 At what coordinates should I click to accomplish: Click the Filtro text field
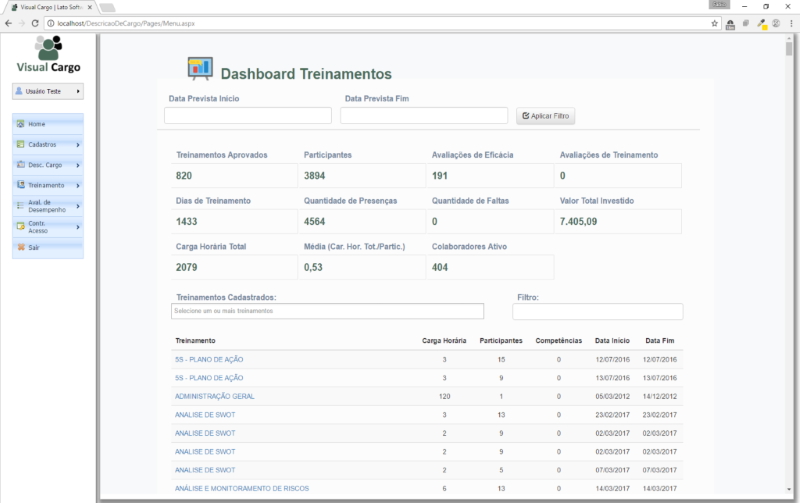(x=597, y=311)
